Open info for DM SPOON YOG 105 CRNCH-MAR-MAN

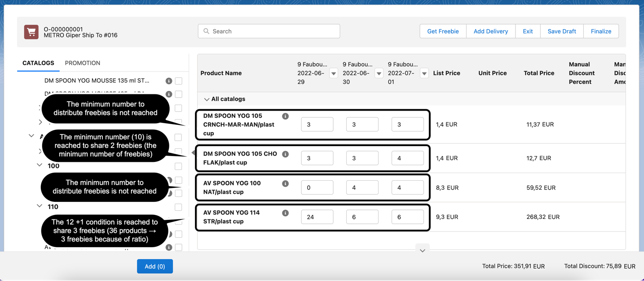pyautogui.click(x=285, y=116)
